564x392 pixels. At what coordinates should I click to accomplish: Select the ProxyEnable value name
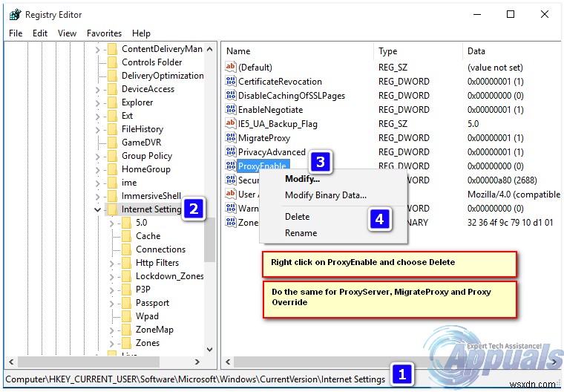click(263, 166)
